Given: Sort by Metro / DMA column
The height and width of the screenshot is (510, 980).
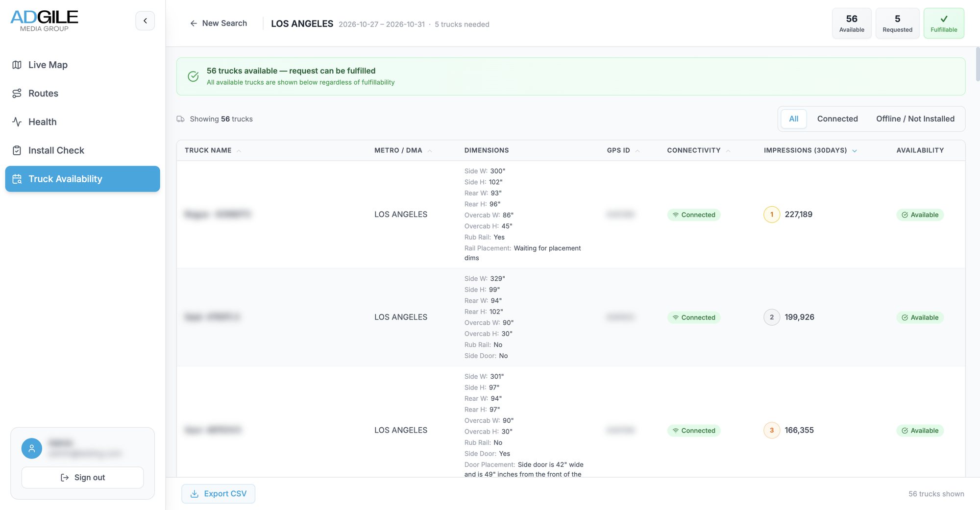Looking at the screenshot, I should click(x=403, y=150).
